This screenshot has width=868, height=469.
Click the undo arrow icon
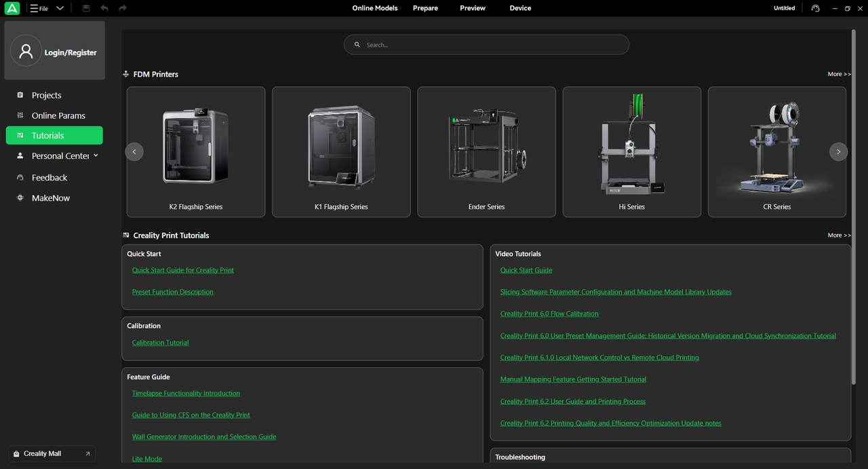tap(104, 8)
